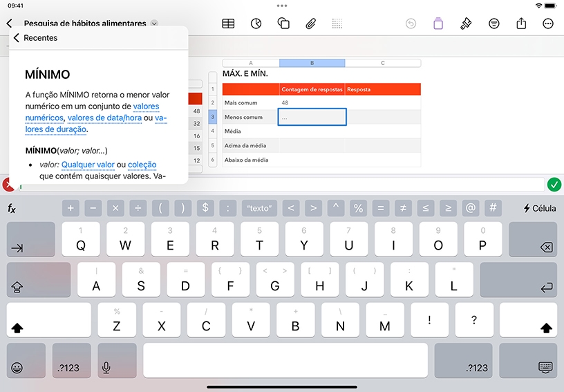This screenshot has height=392, width=564.
Task: Insert the not-equal operator
Action: (x=403, y=208)
